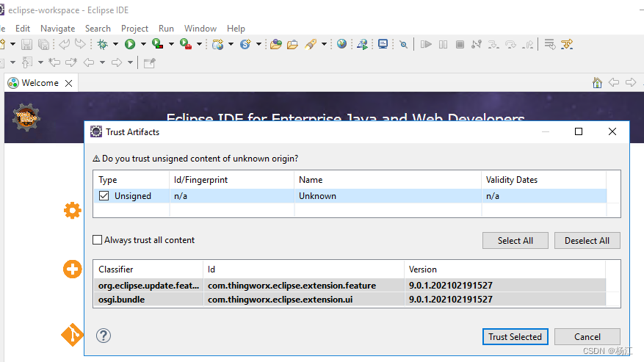Click the Validity Dates column header

pos(543,180)
